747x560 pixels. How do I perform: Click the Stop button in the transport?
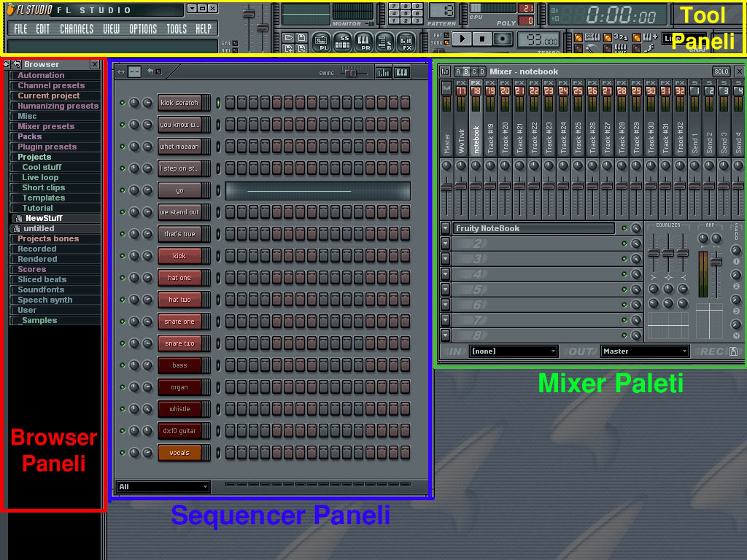click(482, 39)
